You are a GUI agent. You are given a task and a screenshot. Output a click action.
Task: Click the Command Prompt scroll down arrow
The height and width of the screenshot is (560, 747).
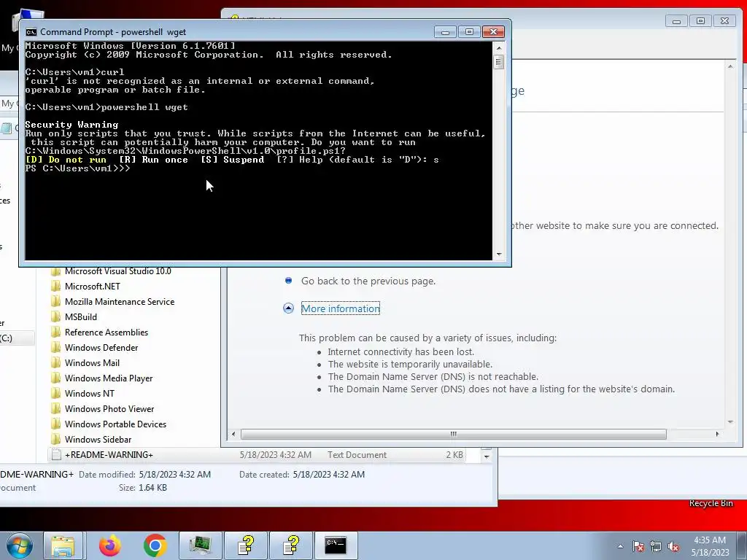(499, 254)
